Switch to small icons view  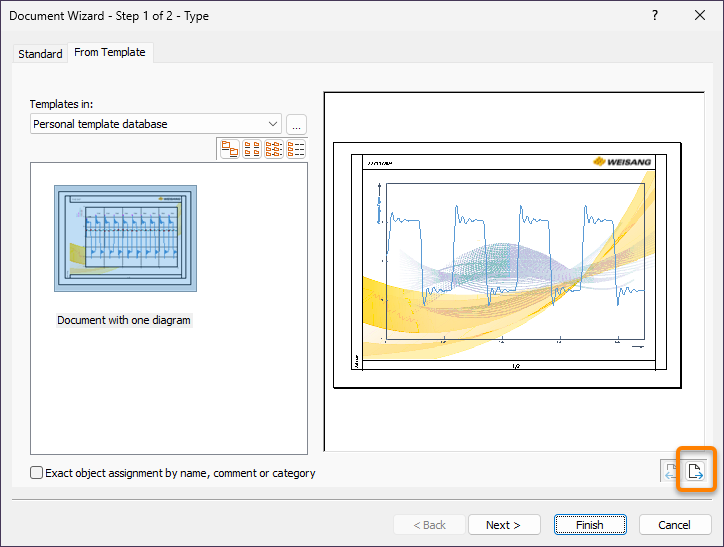tap(252, 149)
